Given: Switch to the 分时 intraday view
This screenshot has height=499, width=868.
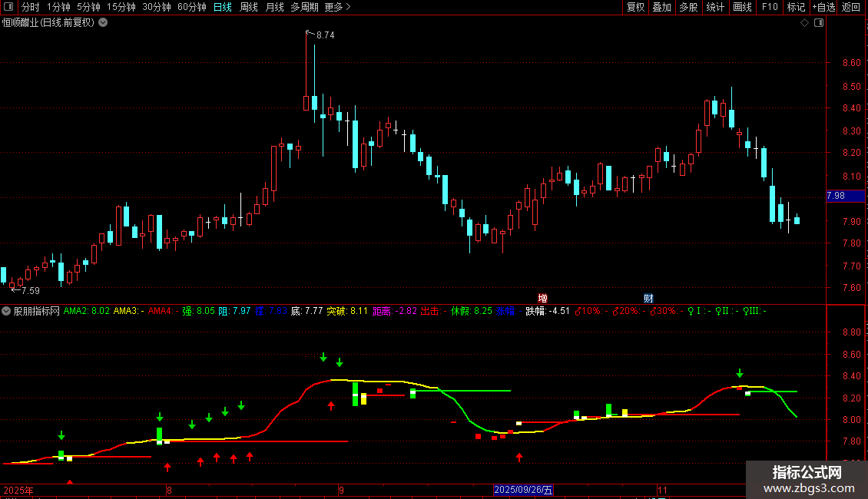Looking at the screenshot, I should [x=31, y=7].
